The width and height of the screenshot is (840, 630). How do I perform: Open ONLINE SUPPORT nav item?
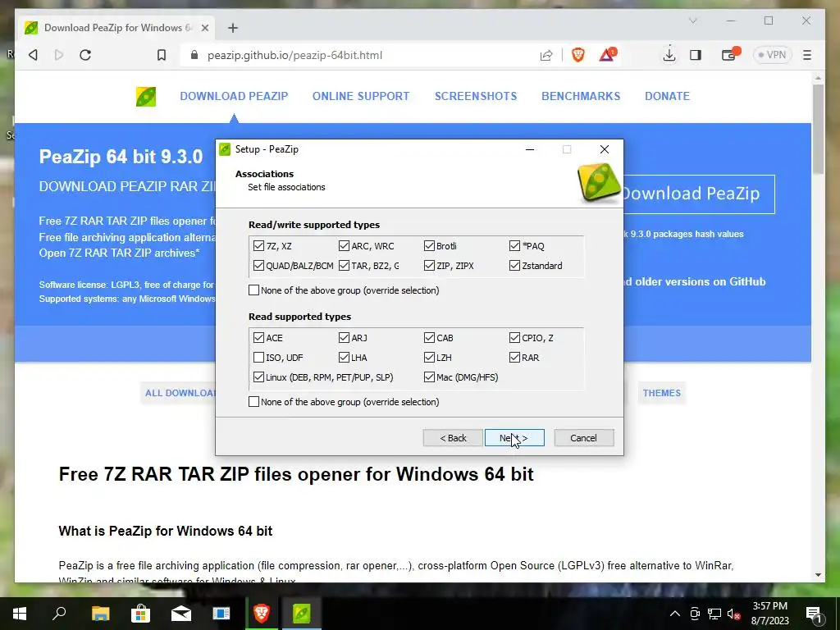pyautogui.click(x=361, y=97)
